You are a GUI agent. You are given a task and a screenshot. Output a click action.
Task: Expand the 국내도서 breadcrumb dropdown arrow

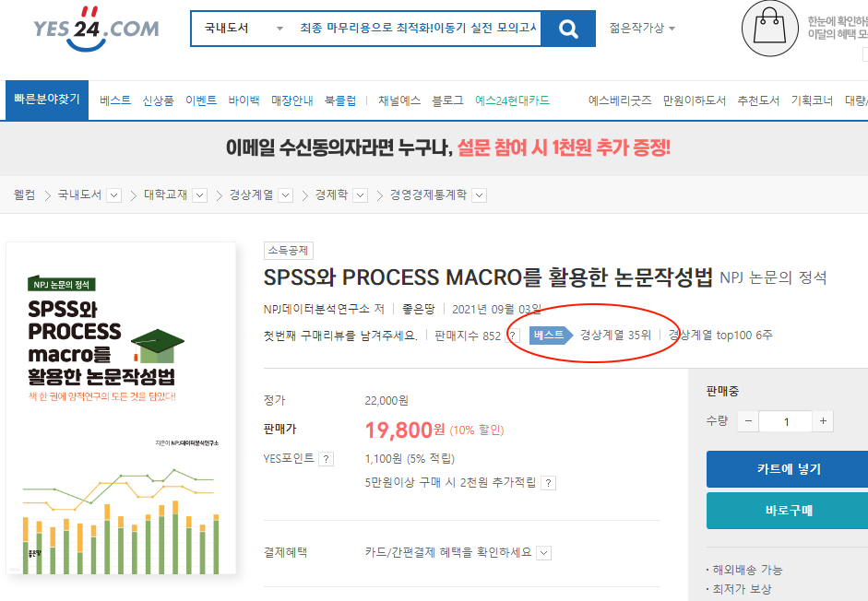click(114, 195)
